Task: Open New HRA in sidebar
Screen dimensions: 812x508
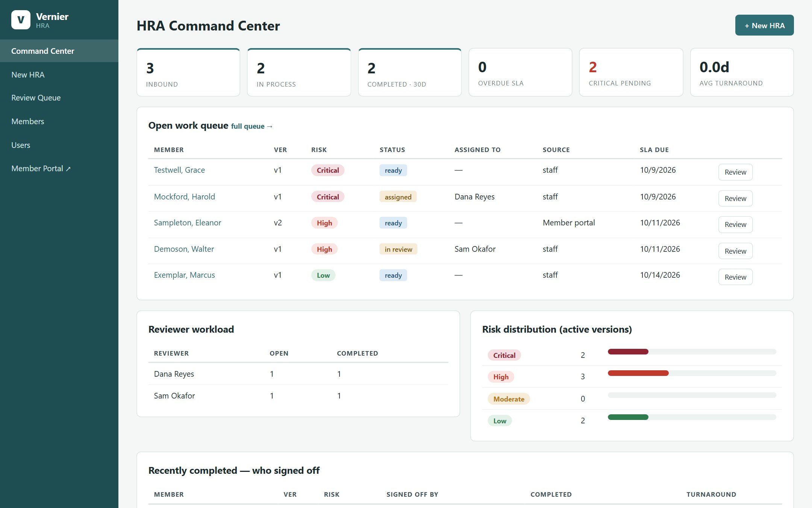Action: [x=59, y=75]
